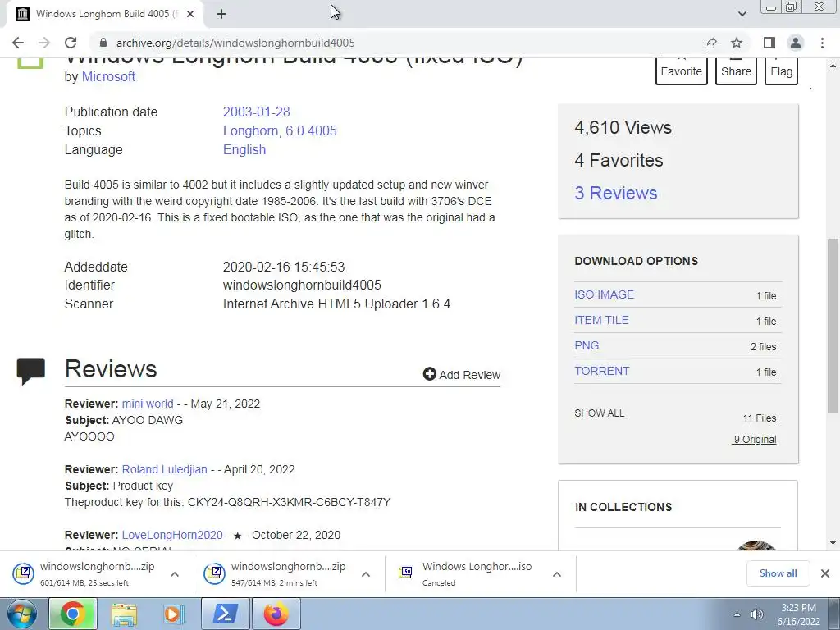Expand options for 547/614 MB zip download
Screen dimensions: 840x630
[x=366, y=574]
